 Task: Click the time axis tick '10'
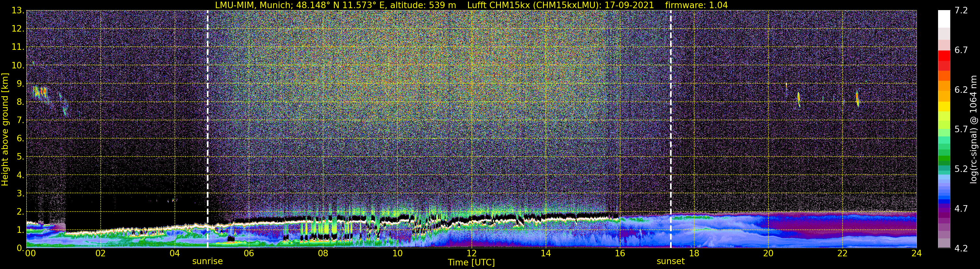click(397, 253)
